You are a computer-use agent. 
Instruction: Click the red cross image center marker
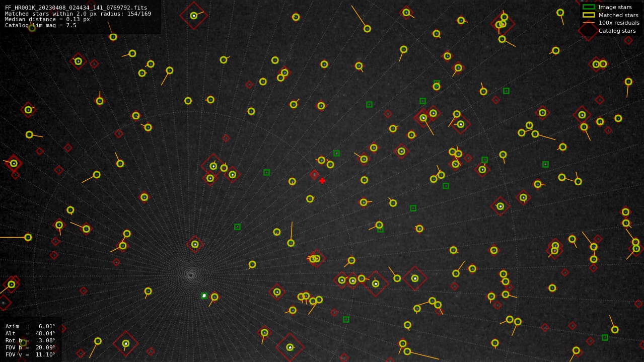coord(322,181)
